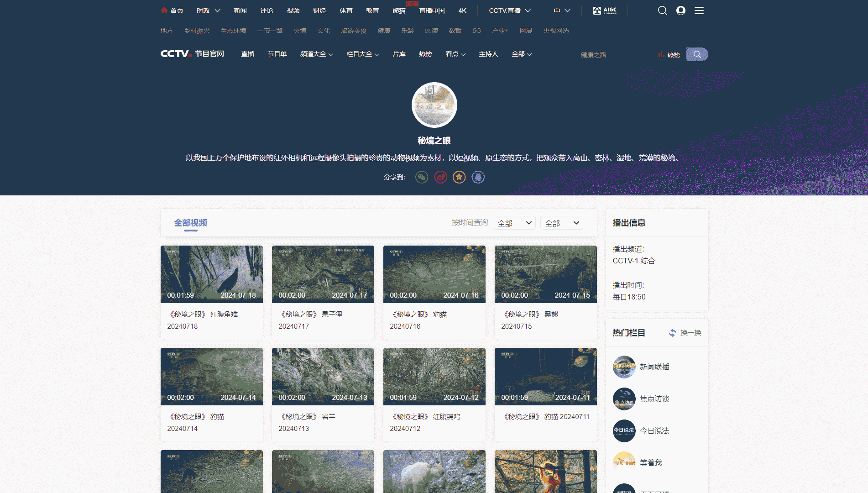The image size is (868, 493).
Task: Open the user account profile icon
Action: click(681, 10)
